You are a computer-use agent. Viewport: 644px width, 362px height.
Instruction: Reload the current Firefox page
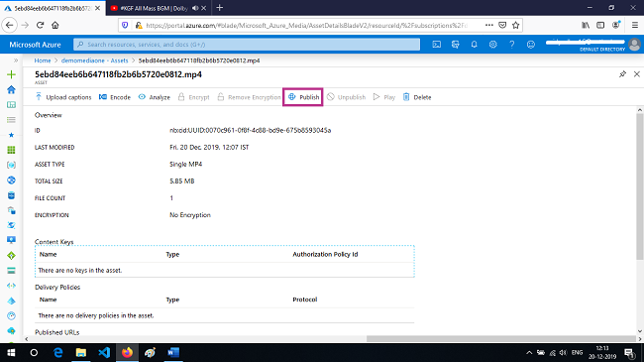[40, 25]
